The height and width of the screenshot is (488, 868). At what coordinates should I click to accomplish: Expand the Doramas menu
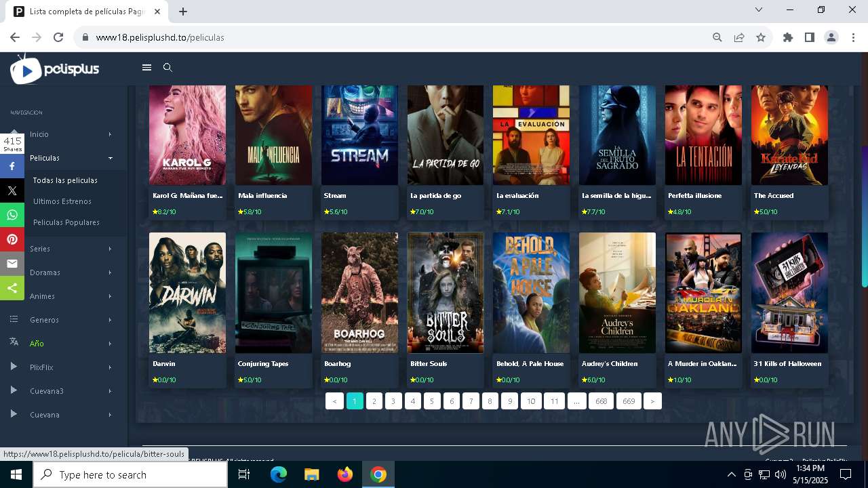click(64, 272)
